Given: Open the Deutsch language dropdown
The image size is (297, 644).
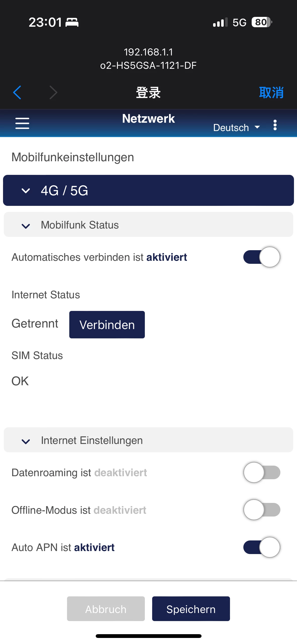Looking at the screenshot, I should click(x=236, y=127).
